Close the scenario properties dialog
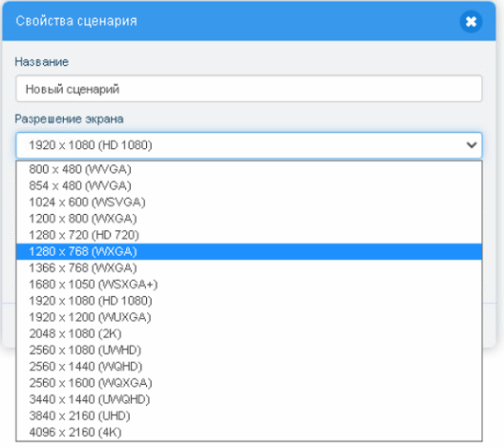Screen dimensions: 504x447 point(471,22)
